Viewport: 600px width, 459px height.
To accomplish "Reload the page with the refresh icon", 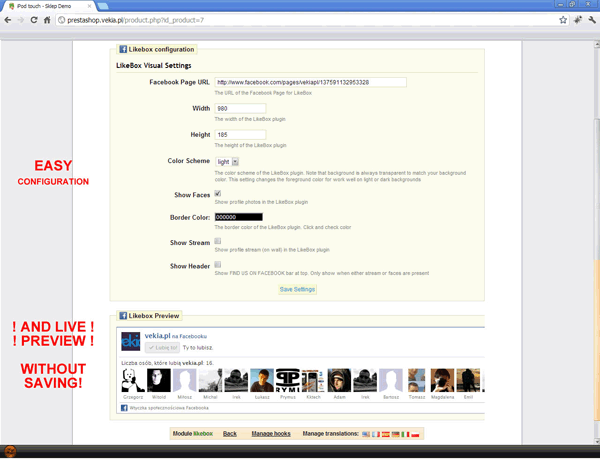I will coord(34,19).
